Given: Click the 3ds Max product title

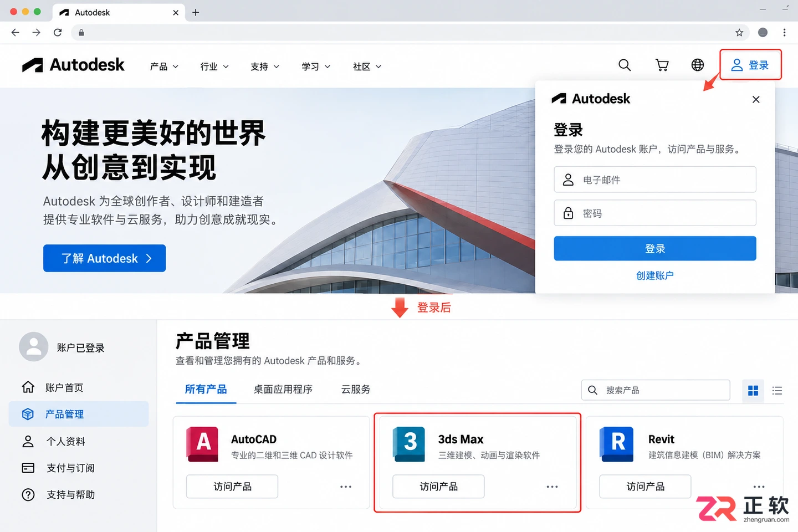Looking at the screenshot, I should point(461,439).
